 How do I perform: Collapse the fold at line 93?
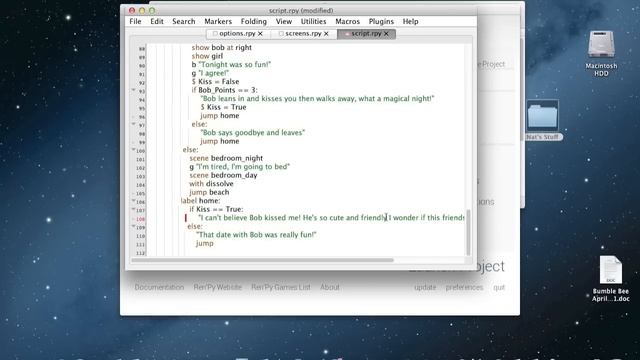(133, 90)
